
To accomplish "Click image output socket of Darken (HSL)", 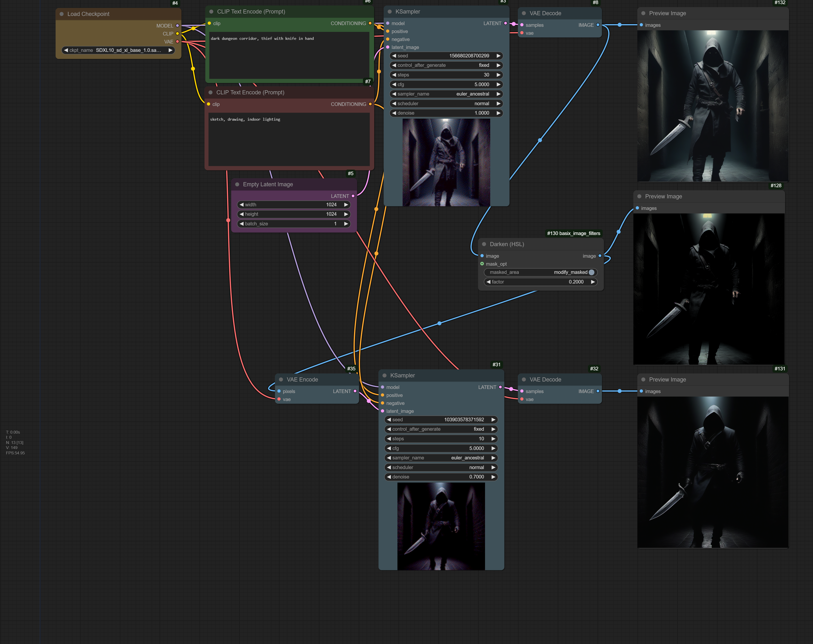I will (600, 256).
